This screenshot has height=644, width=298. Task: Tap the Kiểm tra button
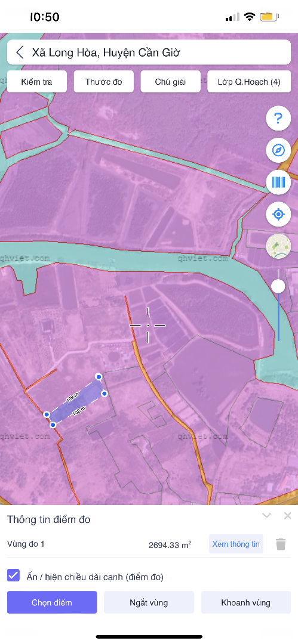pos(37,82)
